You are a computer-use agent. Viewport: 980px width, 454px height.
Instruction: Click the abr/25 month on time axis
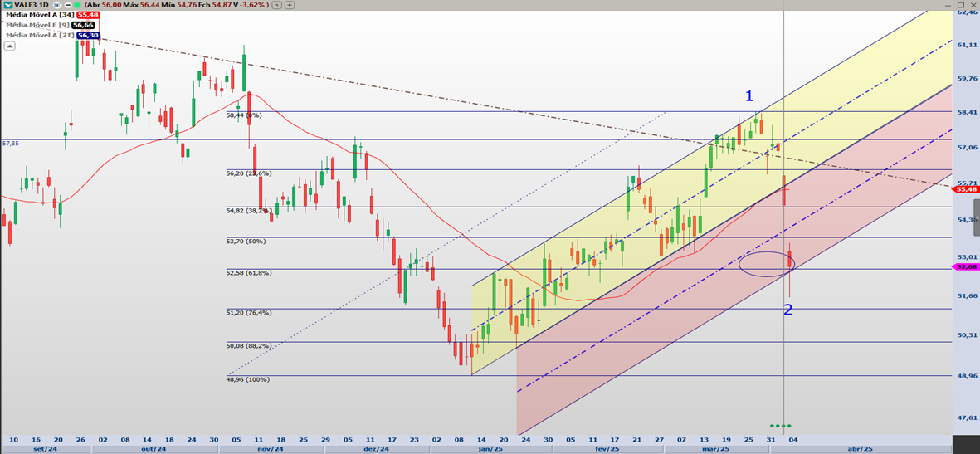(861, 449)
